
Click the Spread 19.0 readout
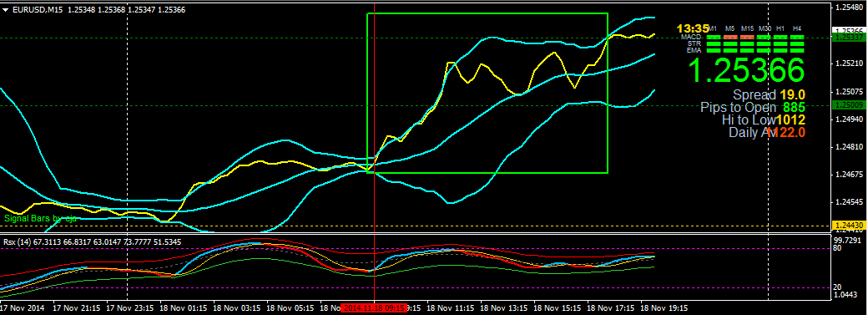tap(769, 95)
